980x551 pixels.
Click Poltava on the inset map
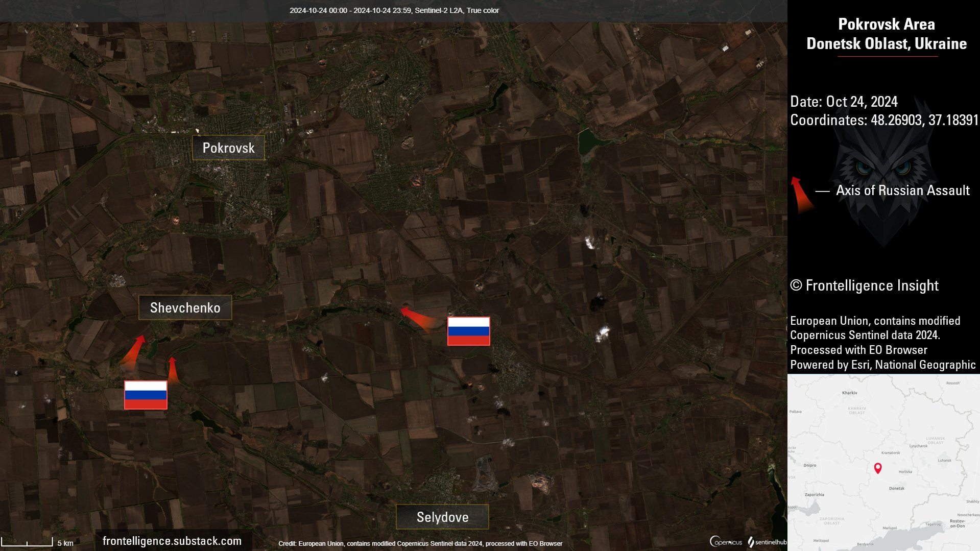click(796, 411)
